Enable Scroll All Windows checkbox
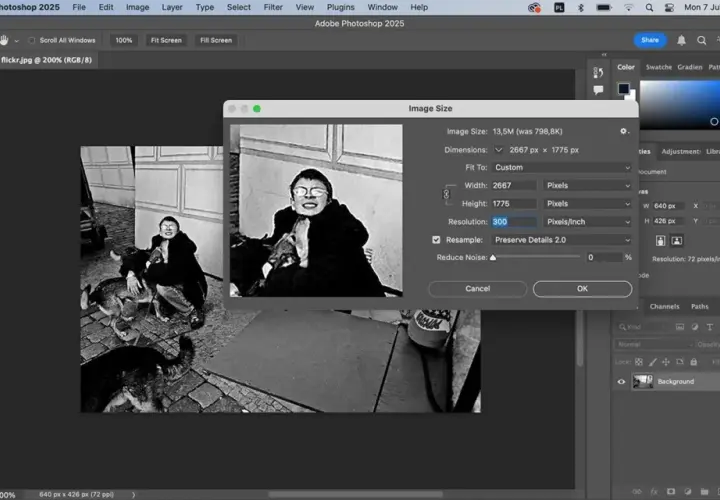Viewport: 720px width, 500px height. (32, 40)
